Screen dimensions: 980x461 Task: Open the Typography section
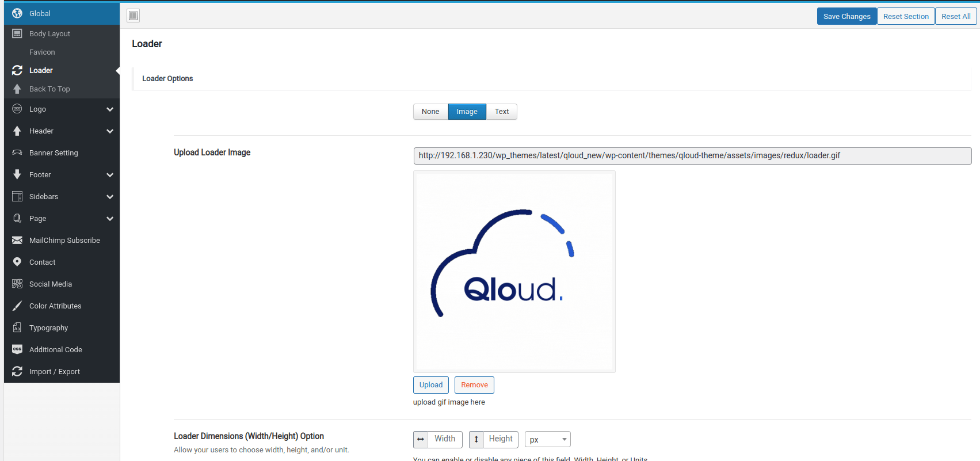(62, 327)
